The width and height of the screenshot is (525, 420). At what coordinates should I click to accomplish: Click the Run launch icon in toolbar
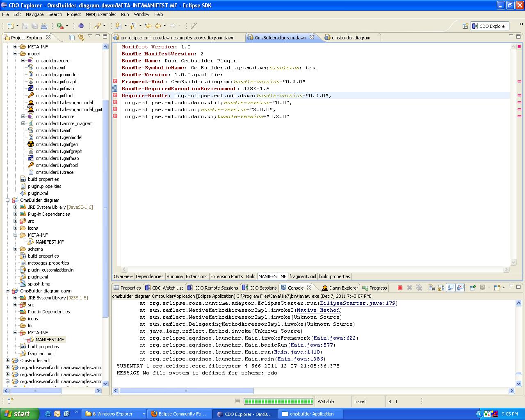60,26
